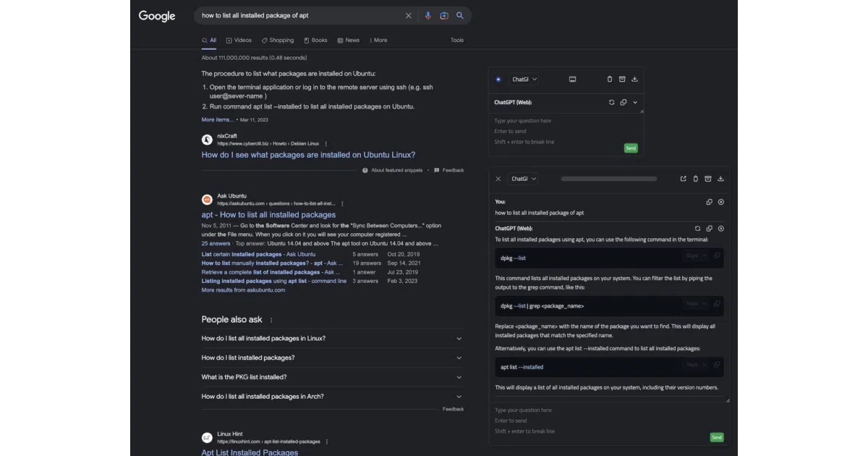Open 'apt - How to list all installed packages'
868x456 pixels.
(x=268, y=215)
